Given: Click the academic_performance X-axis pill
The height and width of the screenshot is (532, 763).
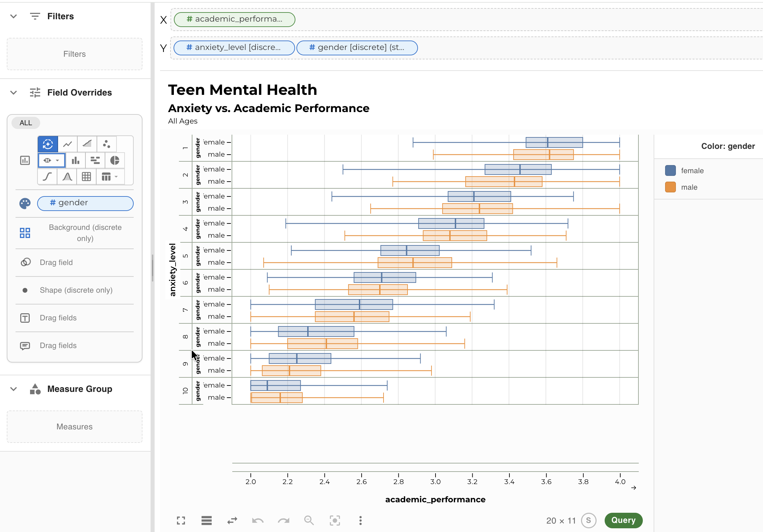Looking at the screenshot, I should pyautogui.click(x=234, y=19).
